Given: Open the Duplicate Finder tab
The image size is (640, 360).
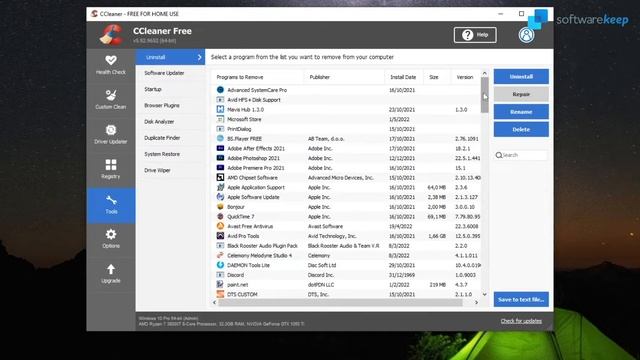Looking at the screenshot, I should coord(170,138).
